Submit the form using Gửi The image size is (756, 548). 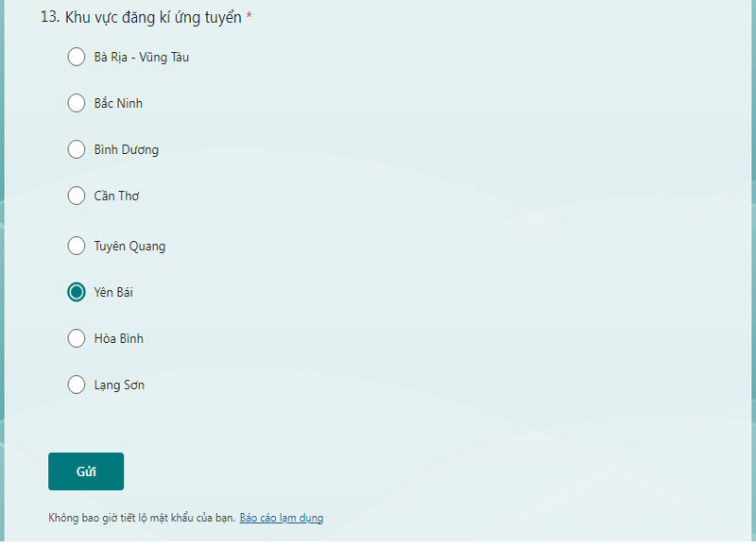[85, 471]
